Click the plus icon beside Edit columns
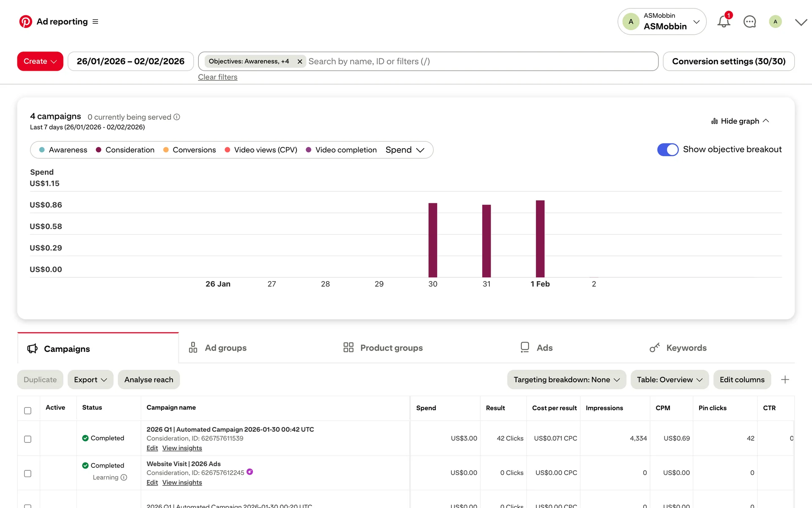 785,380
